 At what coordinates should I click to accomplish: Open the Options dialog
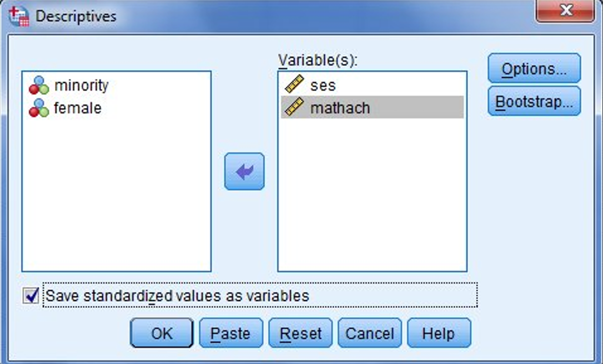coord(534,68)
